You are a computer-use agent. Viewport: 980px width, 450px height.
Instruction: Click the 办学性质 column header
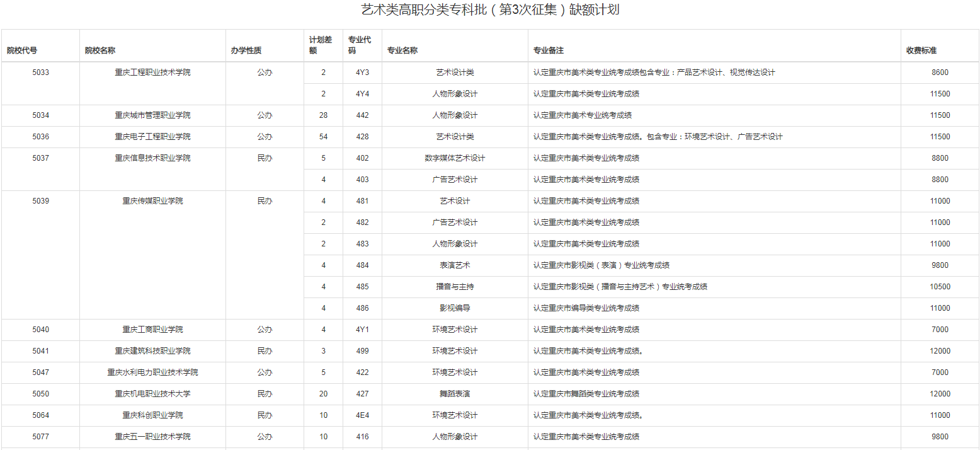pos(246,50)
